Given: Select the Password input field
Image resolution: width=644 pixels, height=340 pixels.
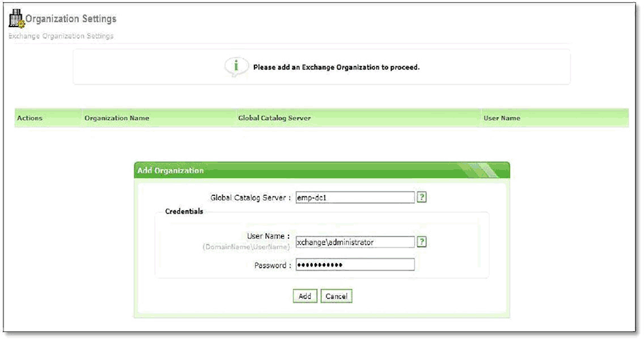Looking at the screenshot, I should pyautogui.click(x=354, y=265).
